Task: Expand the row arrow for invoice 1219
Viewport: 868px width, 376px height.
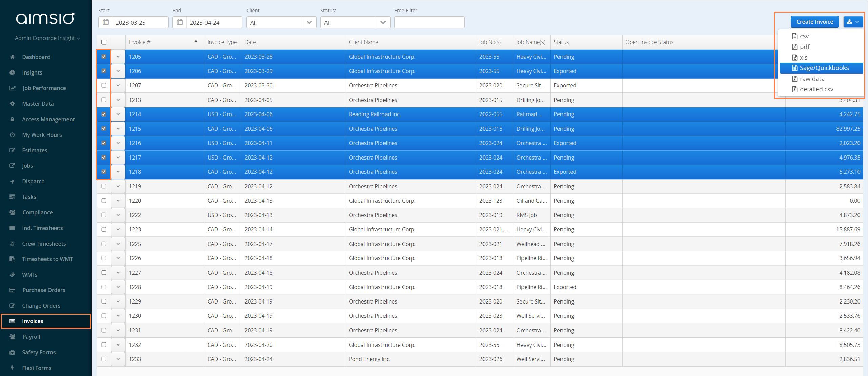Action: click(x=118, y=186)
